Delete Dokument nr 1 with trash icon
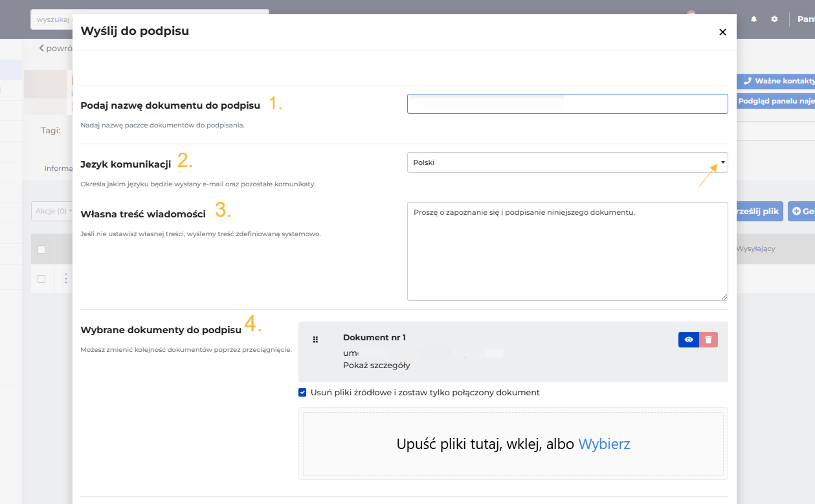The image size is (815, 504). [x=708, y=340]
